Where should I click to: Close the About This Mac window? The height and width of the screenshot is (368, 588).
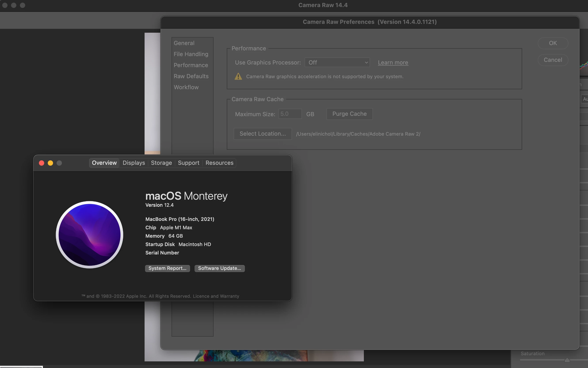(x=41, y=163)
